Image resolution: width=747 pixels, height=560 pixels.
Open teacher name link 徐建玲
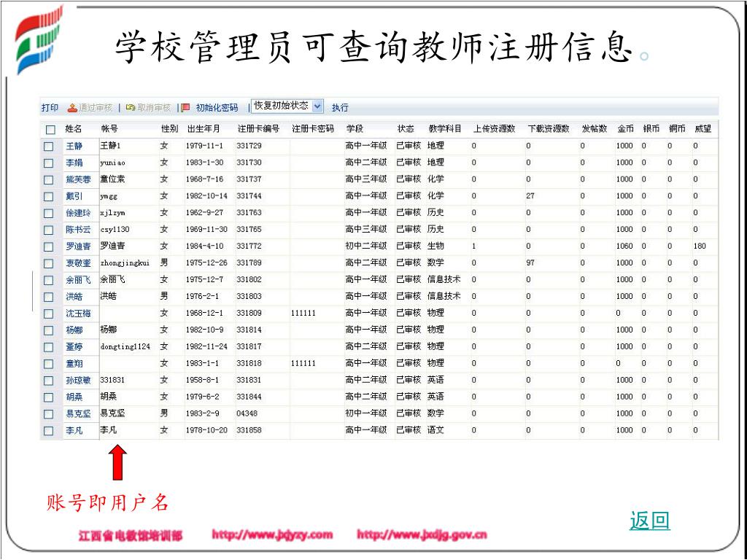point(78,213)
